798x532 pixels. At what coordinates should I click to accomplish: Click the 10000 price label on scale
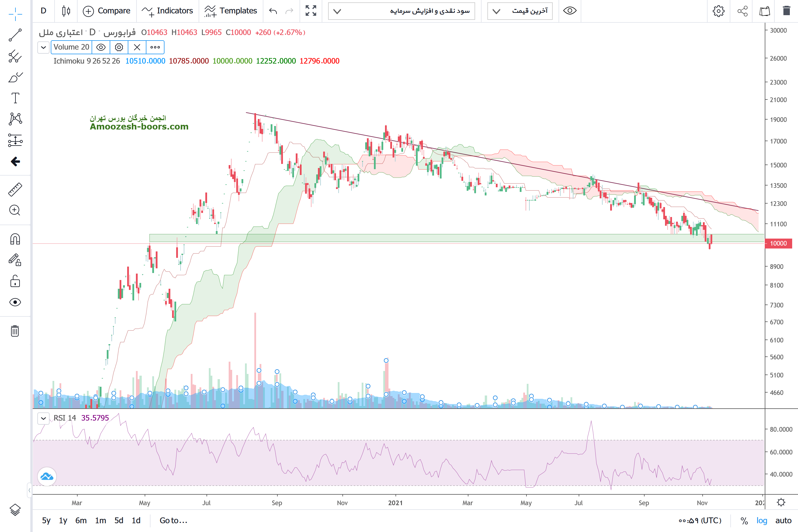778,243
